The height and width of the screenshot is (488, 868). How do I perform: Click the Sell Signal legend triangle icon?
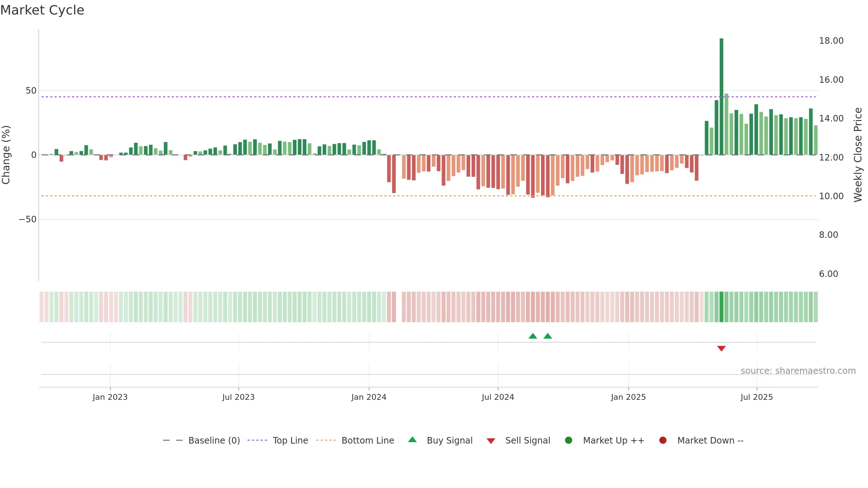point(491,441)
